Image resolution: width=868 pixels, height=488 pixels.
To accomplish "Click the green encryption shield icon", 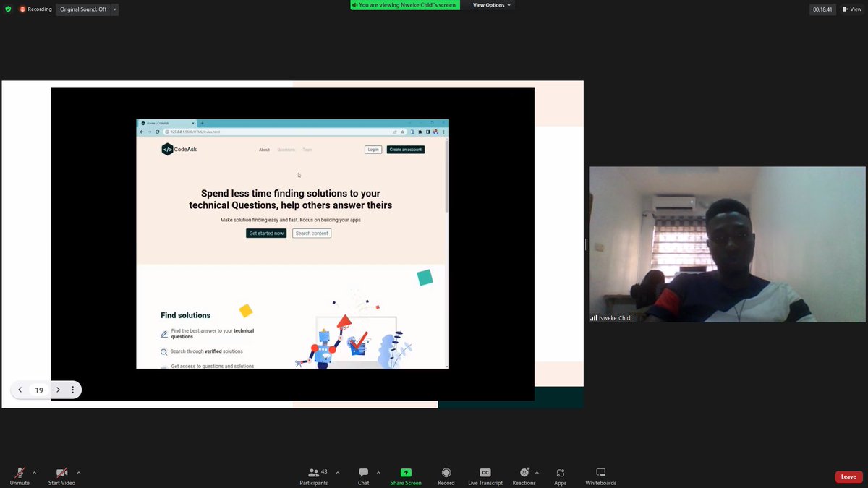I will pos(8,9).
